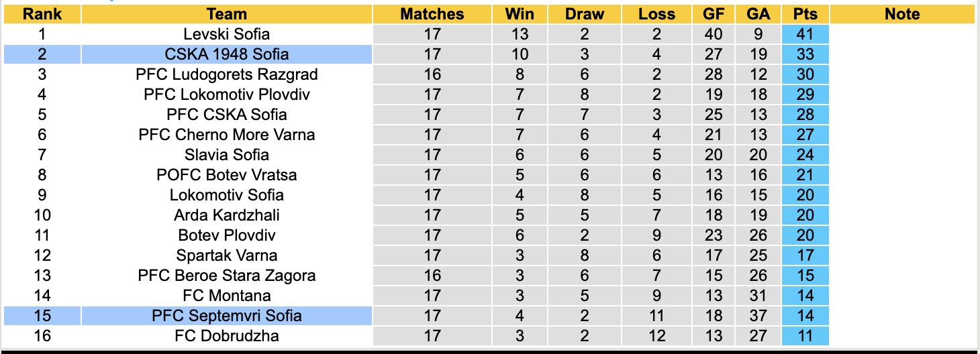Image resolution: width=980 pixels, height=354 pixels.
Task: Select the Win column header
Action: pos(520,14)
